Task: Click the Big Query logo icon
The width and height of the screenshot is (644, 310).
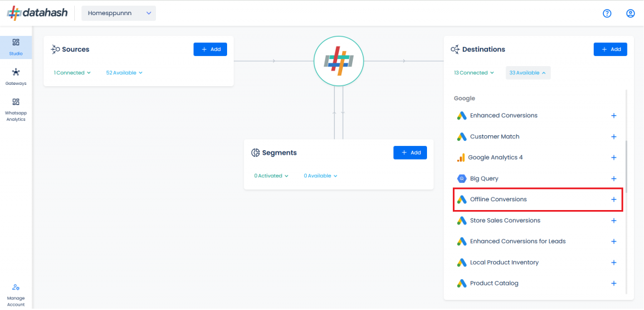Action: click(x=462, y=179)
